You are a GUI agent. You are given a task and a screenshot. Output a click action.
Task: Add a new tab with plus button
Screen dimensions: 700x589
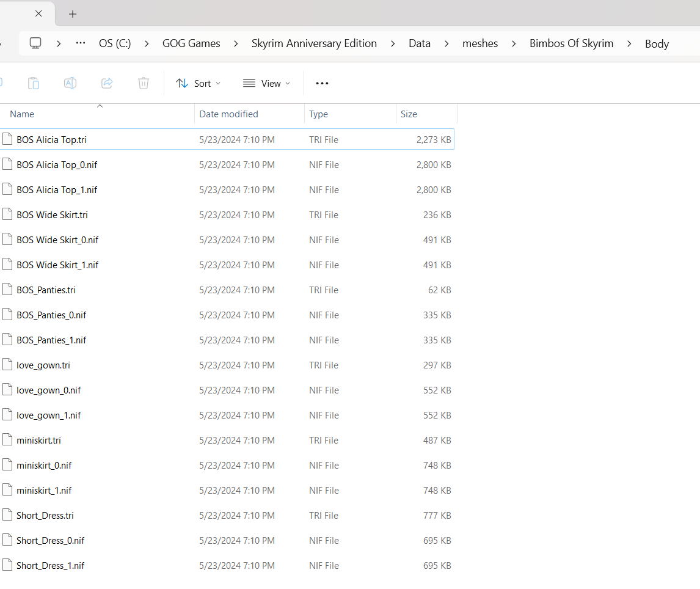(x=73, y=14)
